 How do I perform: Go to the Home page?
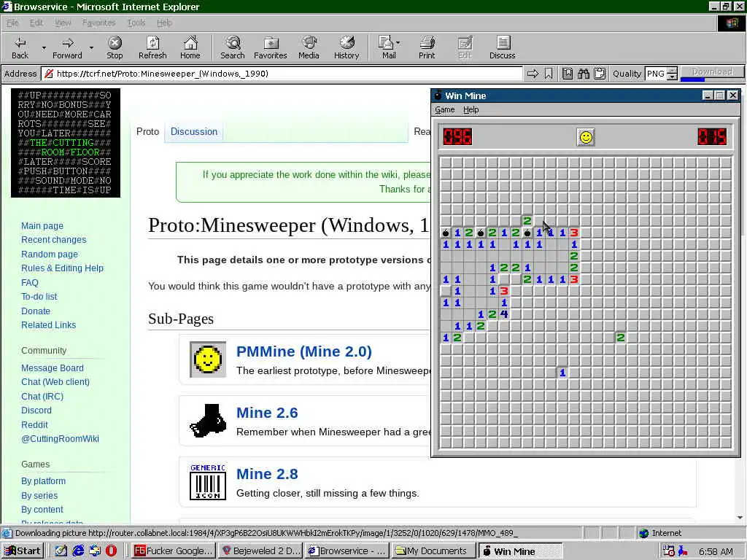point(190,47)
